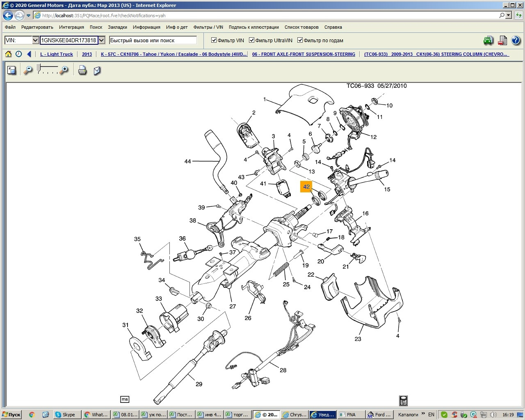525x420 pixels.
Task: Go to the catalog home page icon
Action: pyautogui.click(x=8, y=54)
